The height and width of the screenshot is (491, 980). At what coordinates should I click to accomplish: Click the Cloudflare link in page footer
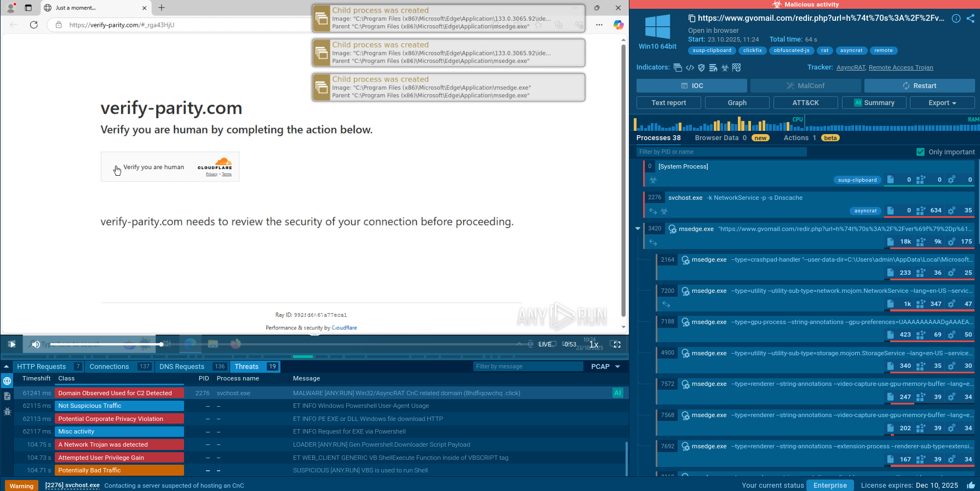345,328
